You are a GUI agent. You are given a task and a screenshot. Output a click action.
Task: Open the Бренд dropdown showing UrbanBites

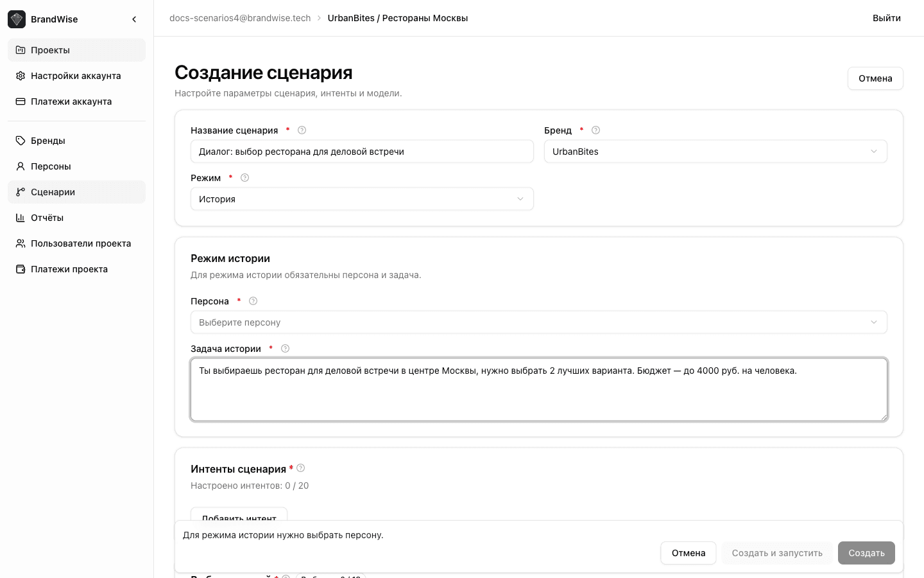[x=715, y=151]
